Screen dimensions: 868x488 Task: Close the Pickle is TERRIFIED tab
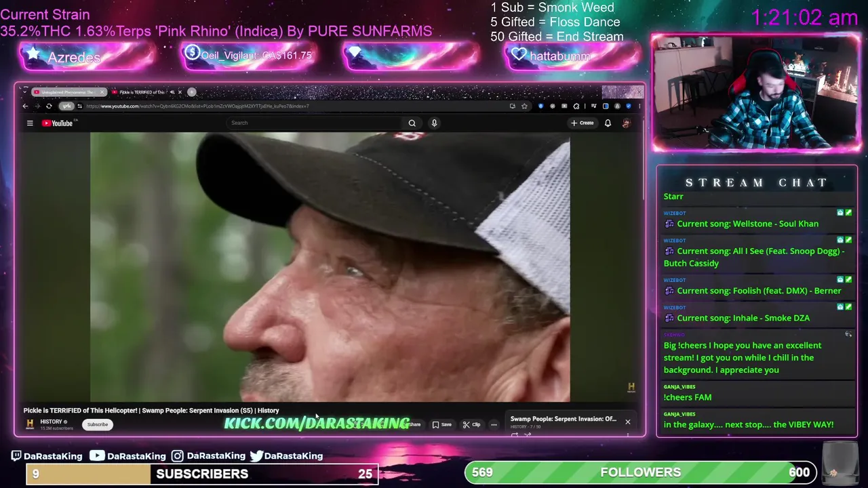[x=180, y=92]
